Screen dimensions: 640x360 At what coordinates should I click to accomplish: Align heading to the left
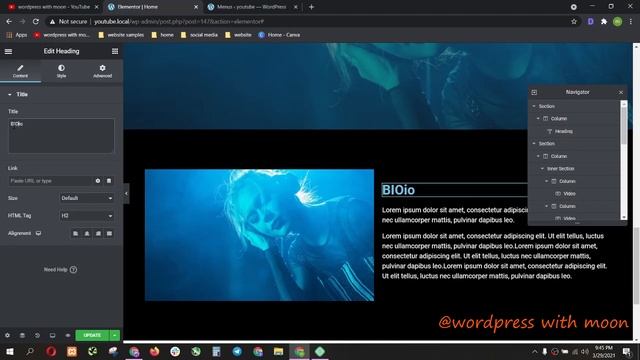point(76,233)
